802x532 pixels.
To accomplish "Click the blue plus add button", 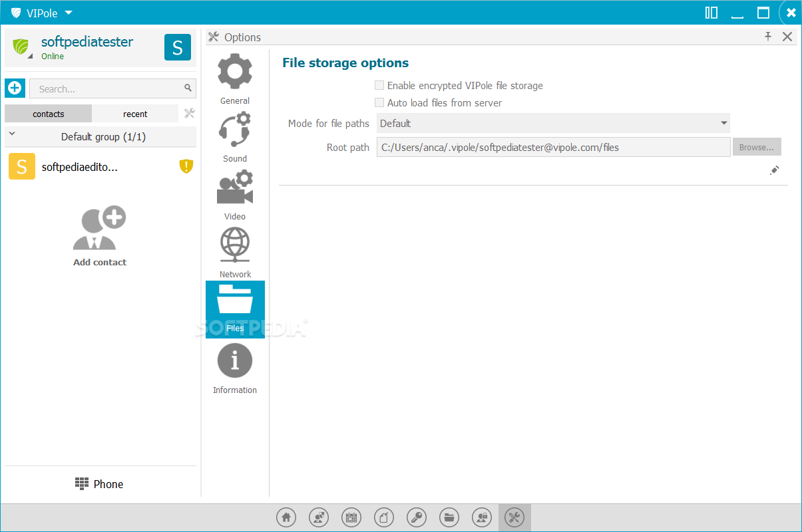I will click(x=15, y=88).
